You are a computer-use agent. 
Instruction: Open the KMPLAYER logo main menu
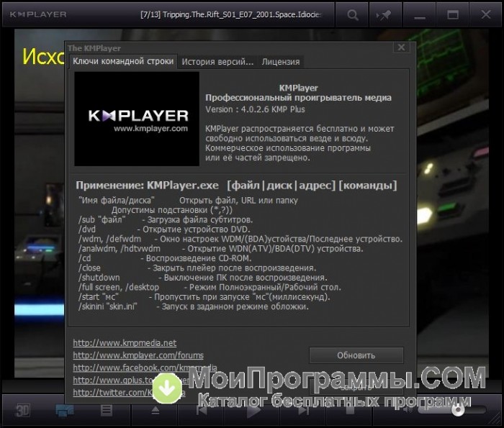point(38,14)
